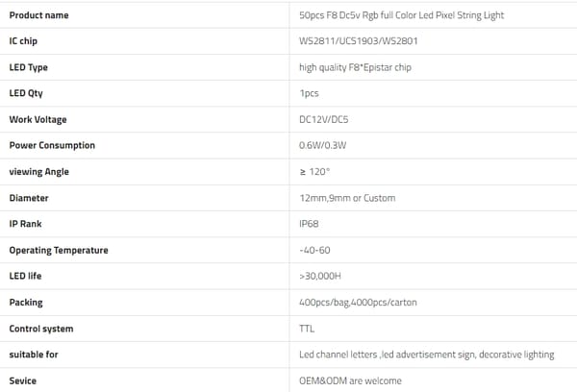Click the "IP68" rating value
This screenshot has height=392, width=577.
[x=309, y=224]
